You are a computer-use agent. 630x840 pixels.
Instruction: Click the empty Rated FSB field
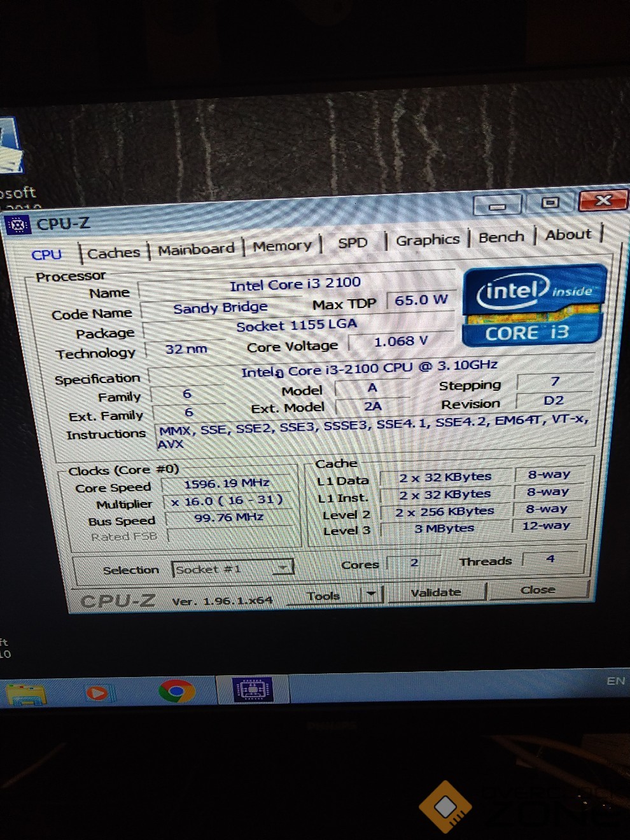232,535
